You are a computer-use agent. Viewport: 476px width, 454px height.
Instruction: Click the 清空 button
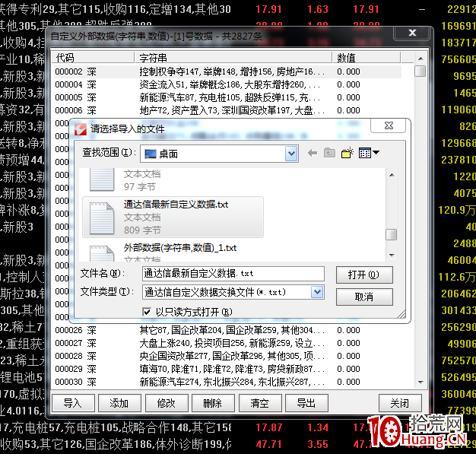pos(260,403)
